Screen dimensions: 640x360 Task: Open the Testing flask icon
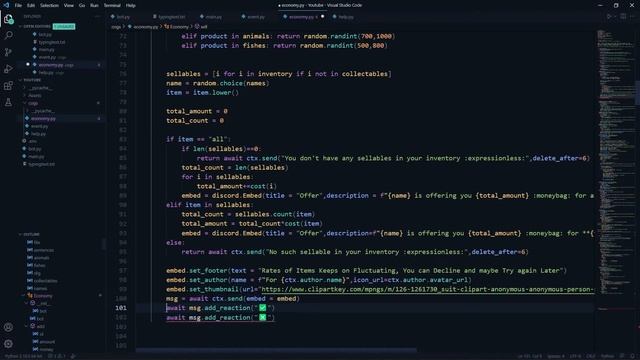8,102
